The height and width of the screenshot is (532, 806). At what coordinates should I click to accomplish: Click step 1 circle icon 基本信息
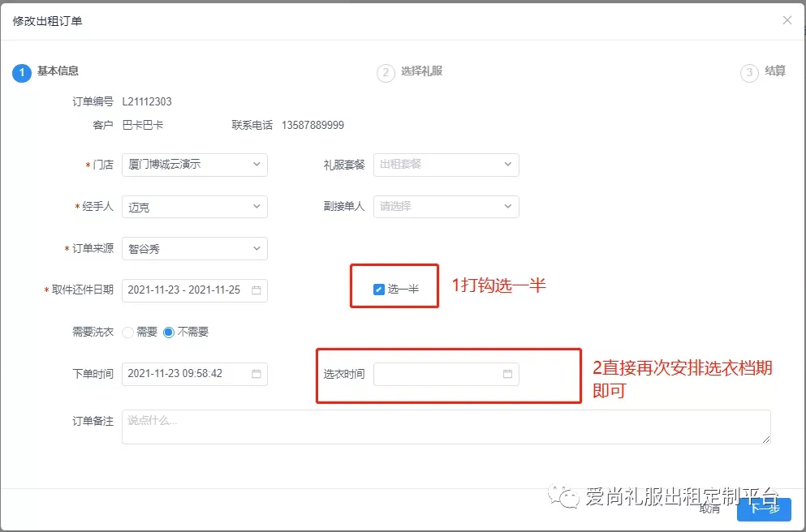[x=21, y=73]
